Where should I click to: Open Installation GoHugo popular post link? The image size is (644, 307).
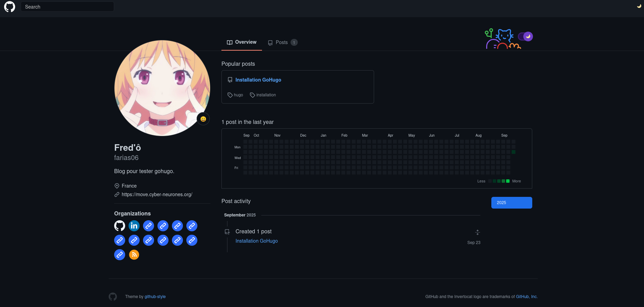click(258, 80)
